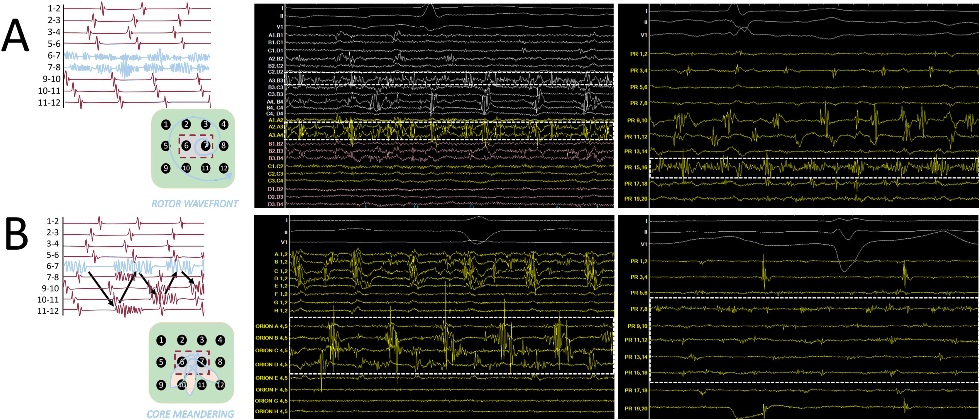Click the CORE MEANDERING caption
The height and width of the screenshot is (420, 980).
click(x=190, y=414)
